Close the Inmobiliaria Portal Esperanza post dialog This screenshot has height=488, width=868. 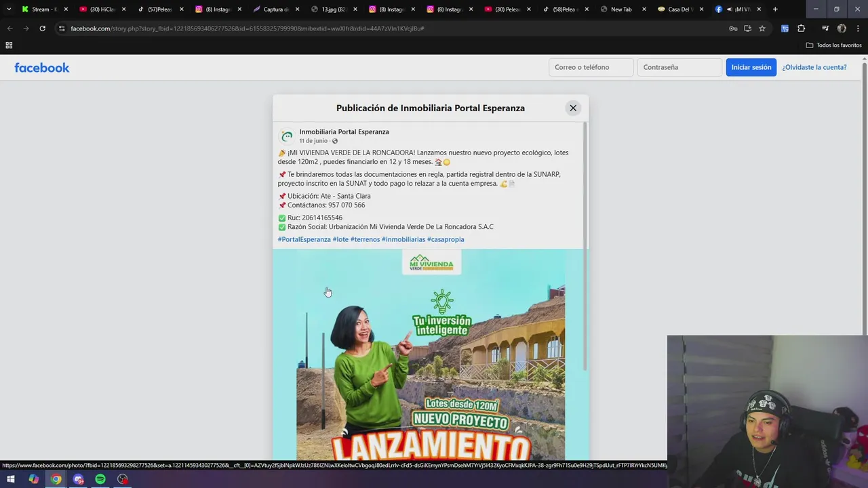click(573, 108)
